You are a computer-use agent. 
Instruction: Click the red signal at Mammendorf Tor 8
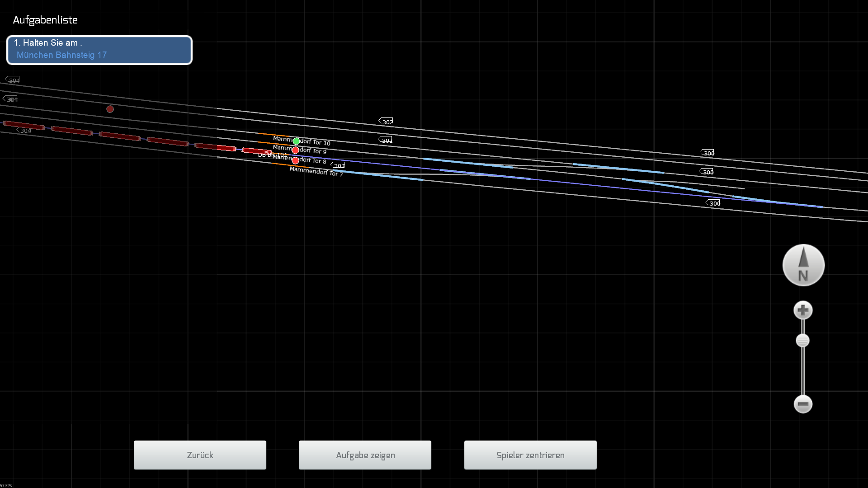(295, 160)
